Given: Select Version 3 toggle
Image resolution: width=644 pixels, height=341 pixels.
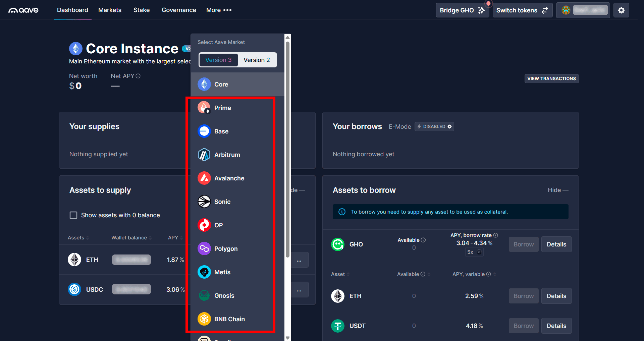Looking at the screenshot, I should 218,60.
